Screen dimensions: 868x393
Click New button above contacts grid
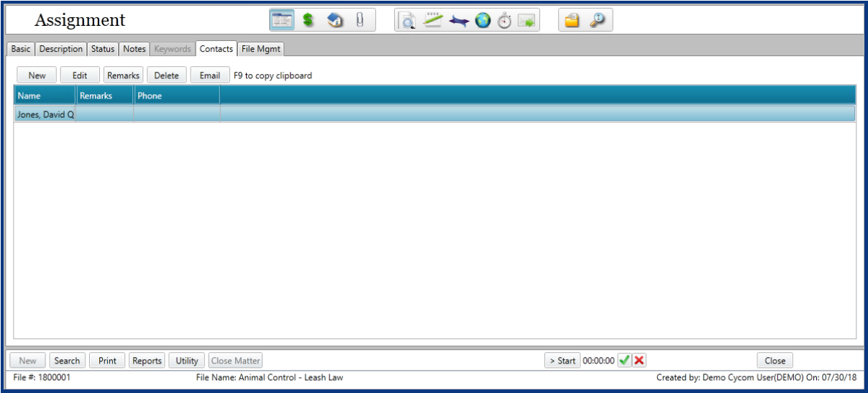37,75
